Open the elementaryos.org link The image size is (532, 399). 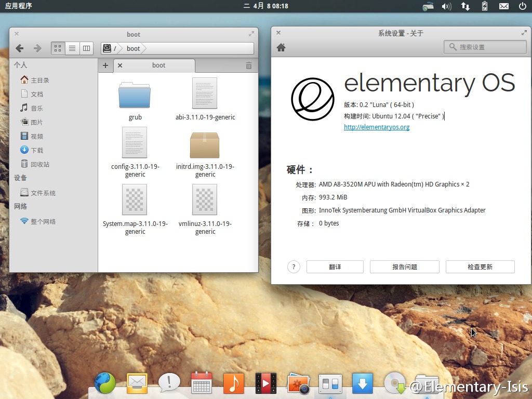pyautogui.click(x=377, y=127)
